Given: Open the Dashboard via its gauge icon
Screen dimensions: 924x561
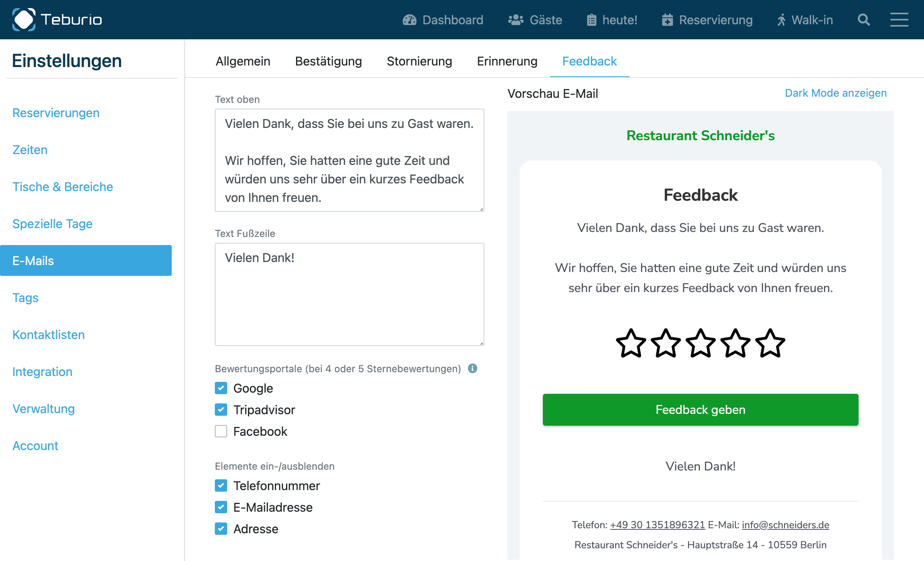Looking at the screenshot, I should [x=410, y=20].
